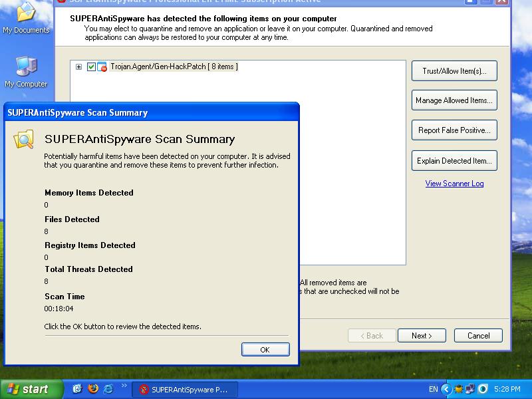Click the Registry Items Detected label
The height and width of the screenshot is (399, 532).
[90, 245]
